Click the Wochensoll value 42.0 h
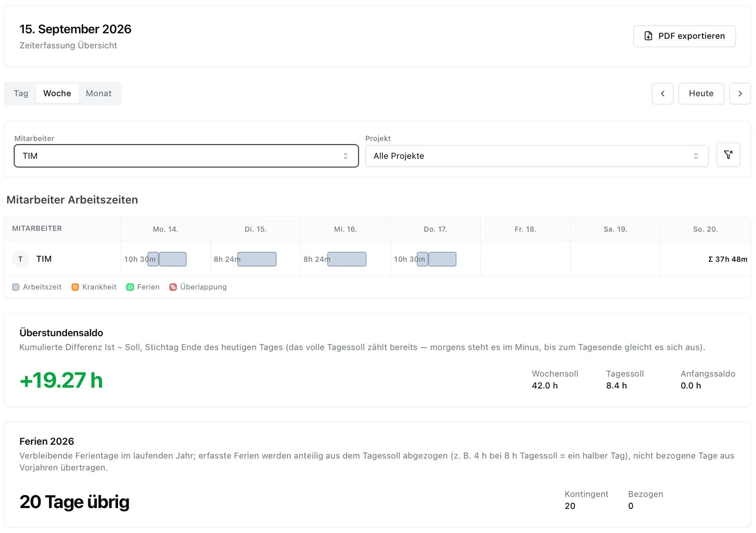The width and height of the screenshot is (756, 533). click(545, 386)
